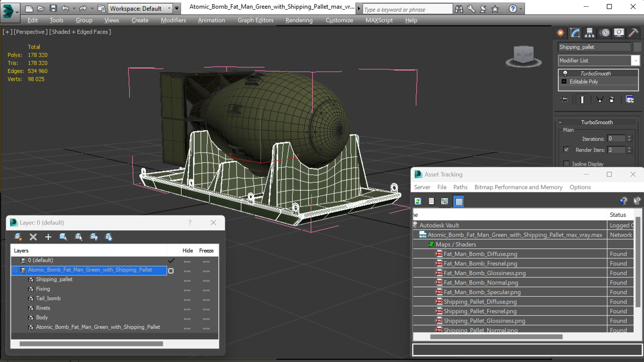Collapse the TurboSmooth rollout
The image size is (644, 362).
pyautogui.click(x=560, y=122)
